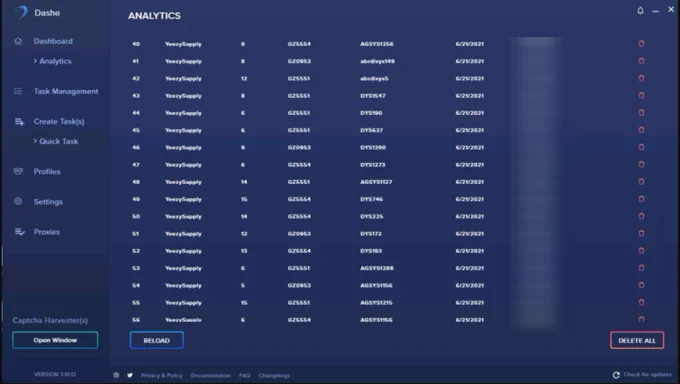This screenshot has height=384, width=680.
Task: Click date 6/21/2021 in row 52
Action: (x=470, y=251)
